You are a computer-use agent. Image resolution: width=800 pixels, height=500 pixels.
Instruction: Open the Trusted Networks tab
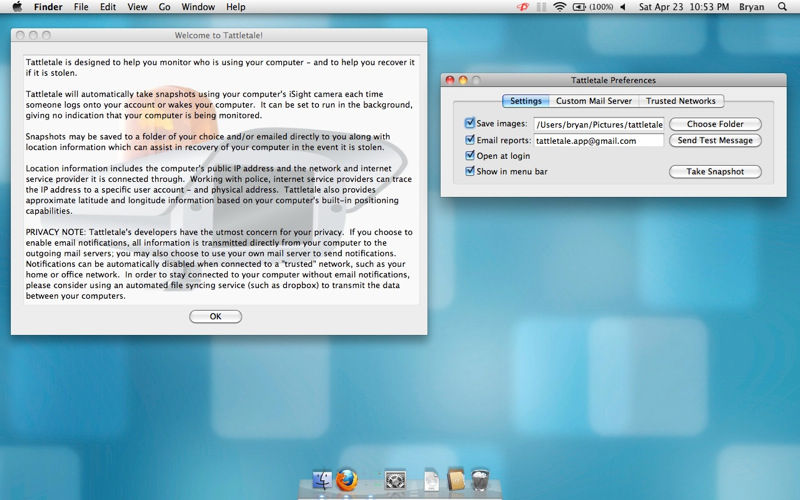[x=681, y=101]
